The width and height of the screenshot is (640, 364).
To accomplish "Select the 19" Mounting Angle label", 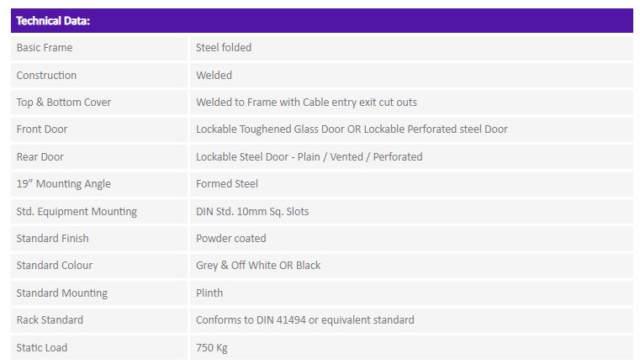I will point(64,184).
